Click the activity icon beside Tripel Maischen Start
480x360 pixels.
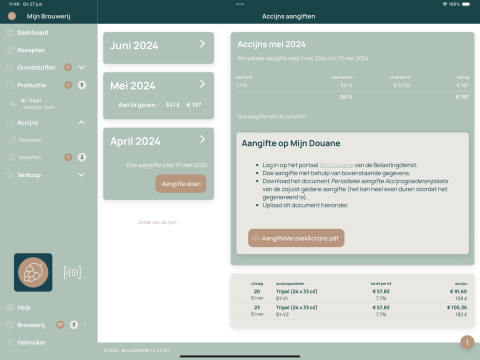click(13, 104)
